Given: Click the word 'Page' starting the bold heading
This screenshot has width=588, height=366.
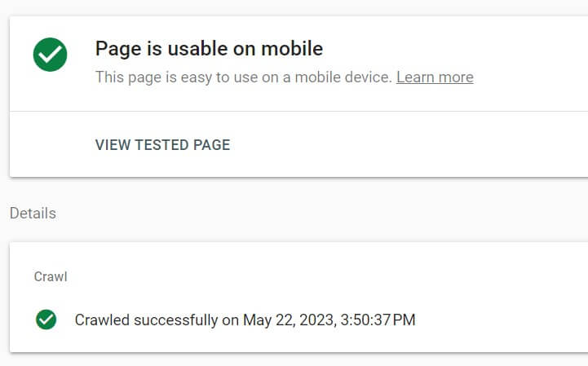Looking at the screenshot, I should coord(113,49).
